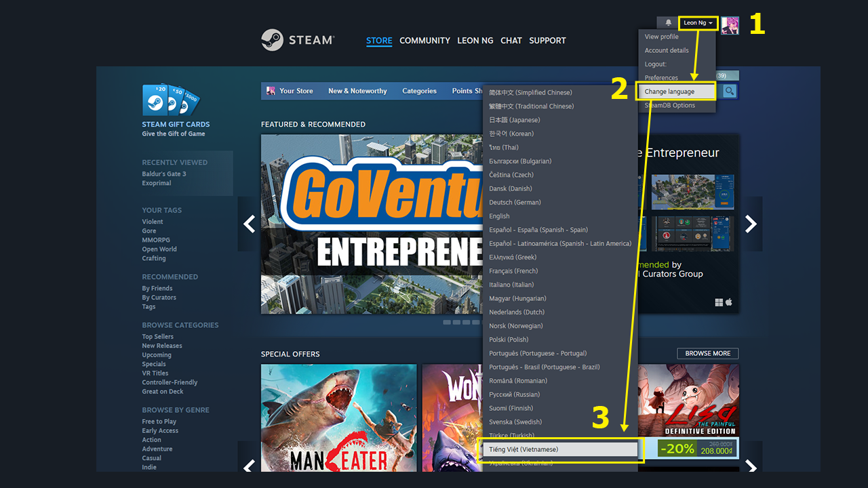Select Svenska (Swedish) language

pos(560,422)
